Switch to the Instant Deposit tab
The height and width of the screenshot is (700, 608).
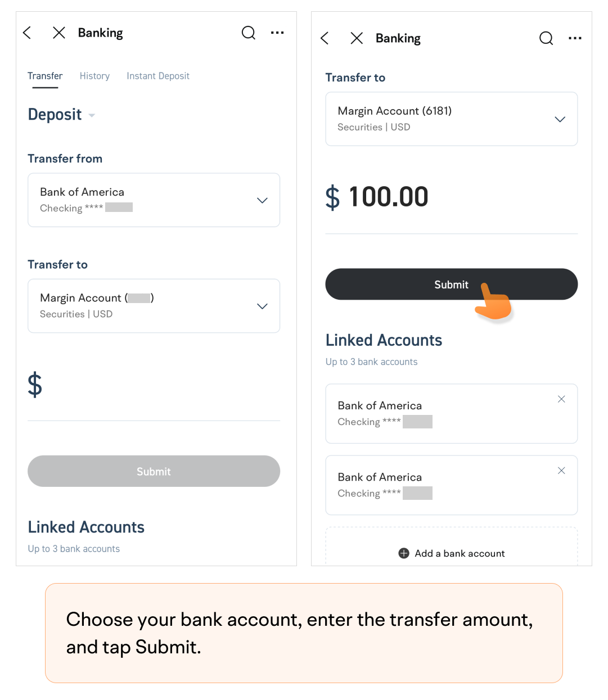pyautogui.click(x=158, y=76)
